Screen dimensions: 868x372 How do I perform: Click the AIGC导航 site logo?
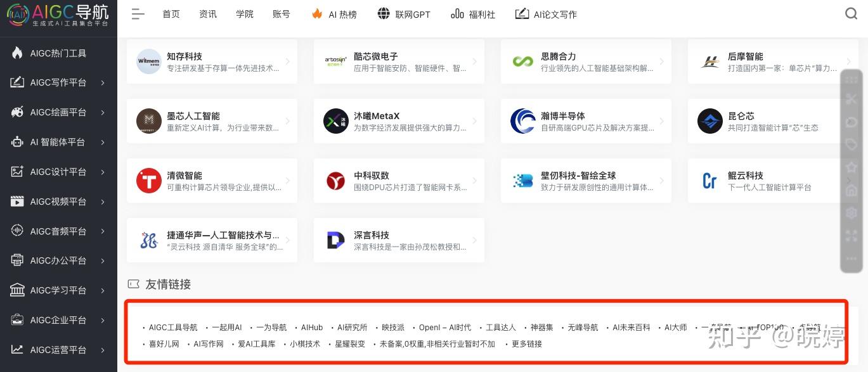tap(58, 15)
